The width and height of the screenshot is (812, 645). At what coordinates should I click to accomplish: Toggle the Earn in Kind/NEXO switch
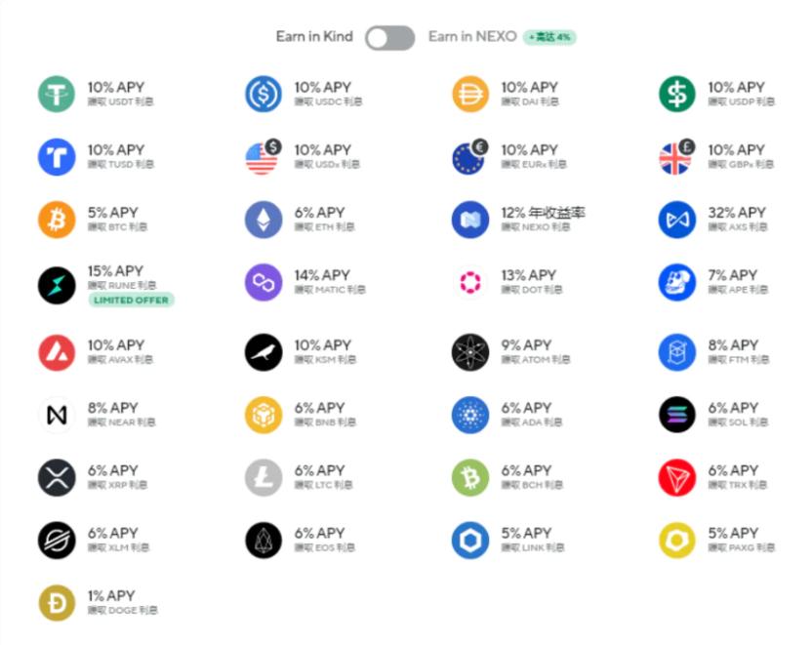click(x=389, y=37)
